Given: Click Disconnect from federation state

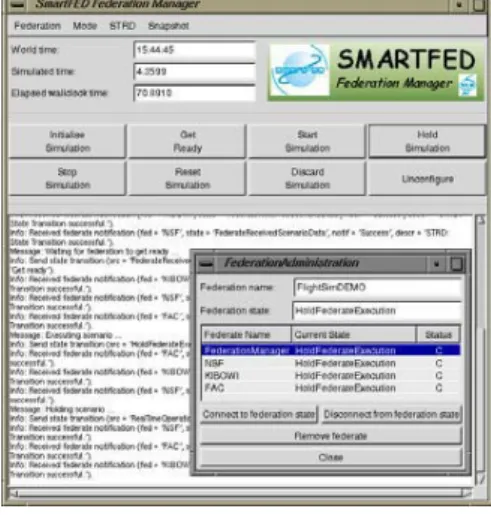Looking at the screenshot, I should tap(391, 414).
